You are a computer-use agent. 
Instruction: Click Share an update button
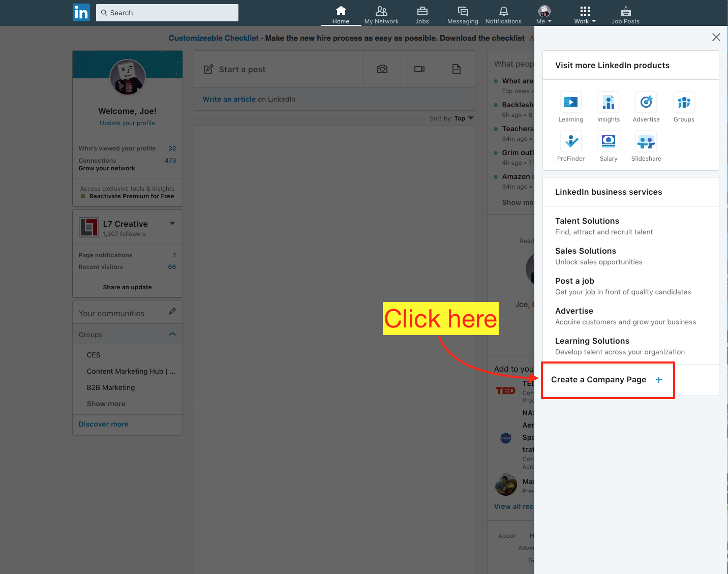click(x=127, y=287)
